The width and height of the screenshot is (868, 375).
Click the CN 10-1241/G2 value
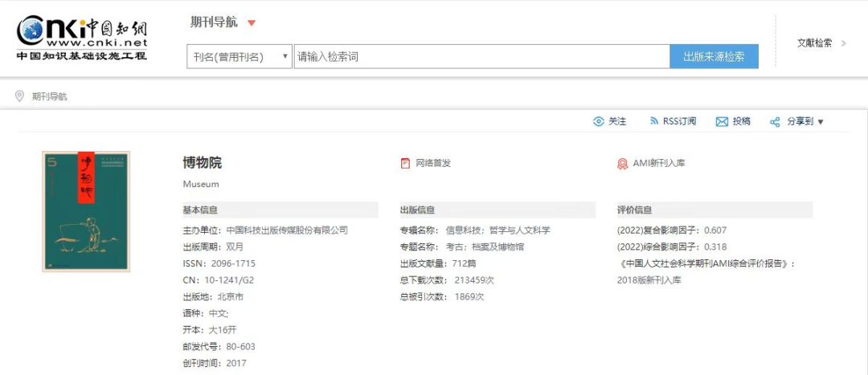(x=228, y=280)
